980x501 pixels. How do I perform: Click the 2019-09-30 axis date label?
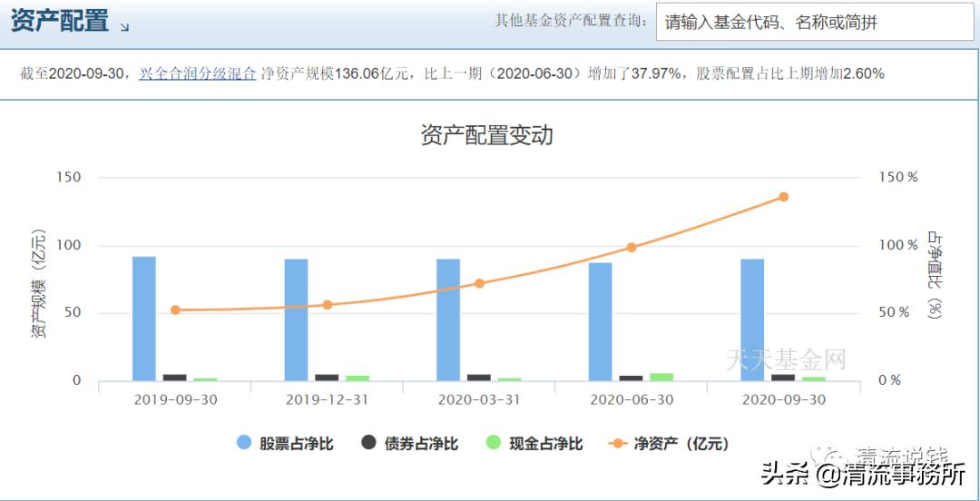pos(176,400)
